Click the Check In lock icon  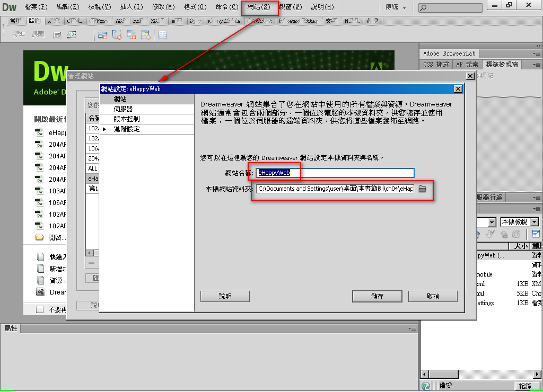(504, 234)
